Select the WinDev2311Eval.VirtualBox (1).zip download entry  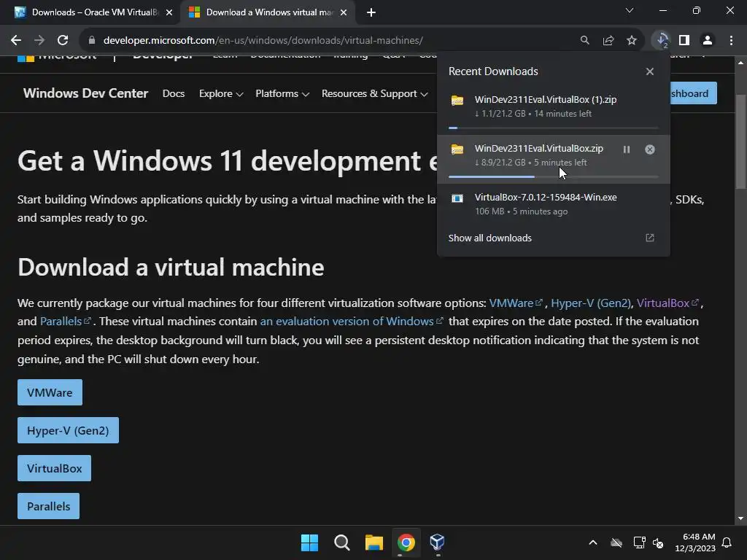click(x=554, y=110)
